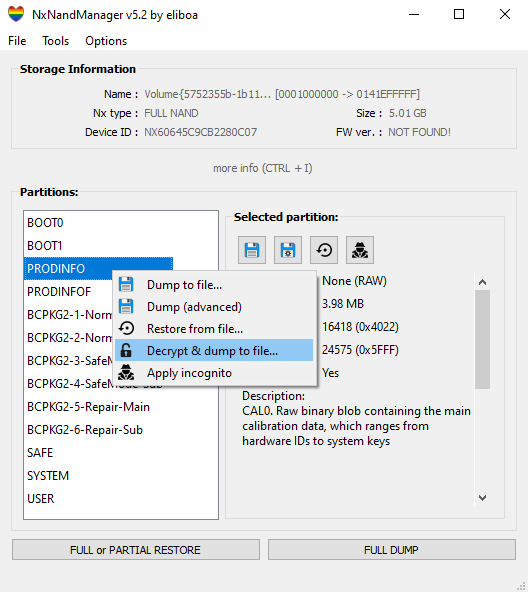This screenshot has width=528, height=592.
Task: Click the partition details scrollbar thumb
Action: pyautogui.click(x=482, y=339)
